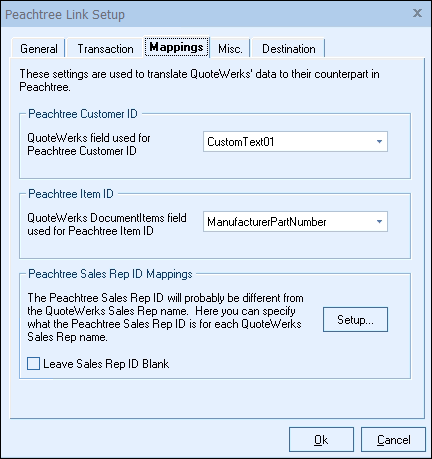The width and height of the screenshot is (432, 459).
Task: Click the 'QuoteWerks DocumentItems field' label
Action: pos(107,218)
